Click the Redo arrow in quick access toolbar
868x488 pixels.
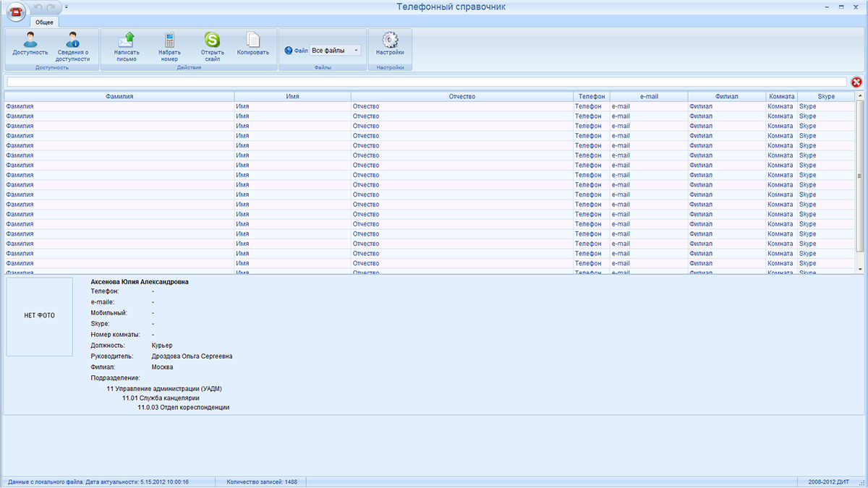[51, 7]
